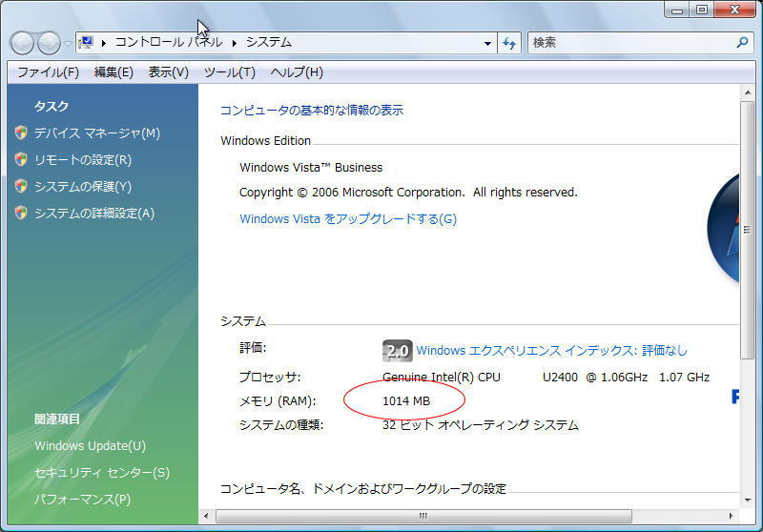This screenshot has width=763, height=532.
Task: Click Windows Vista をアップグレードする(G) link
Action: [348, 219]
